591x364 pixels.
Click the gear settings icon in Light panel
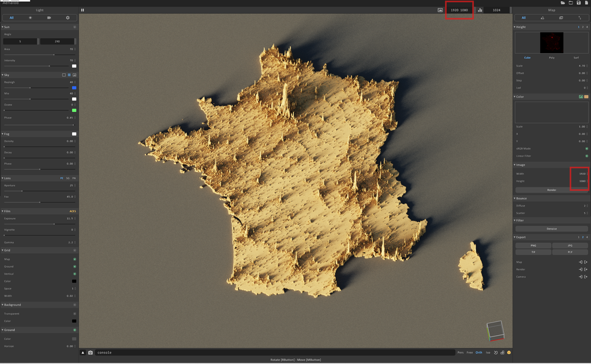[x=68, y=18]
